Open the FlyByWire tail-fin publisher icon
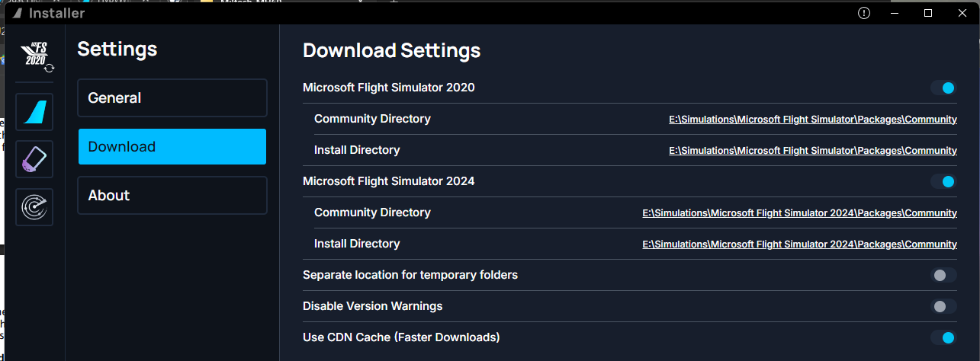Screen dimensions: 980x361 coord(35,112)
